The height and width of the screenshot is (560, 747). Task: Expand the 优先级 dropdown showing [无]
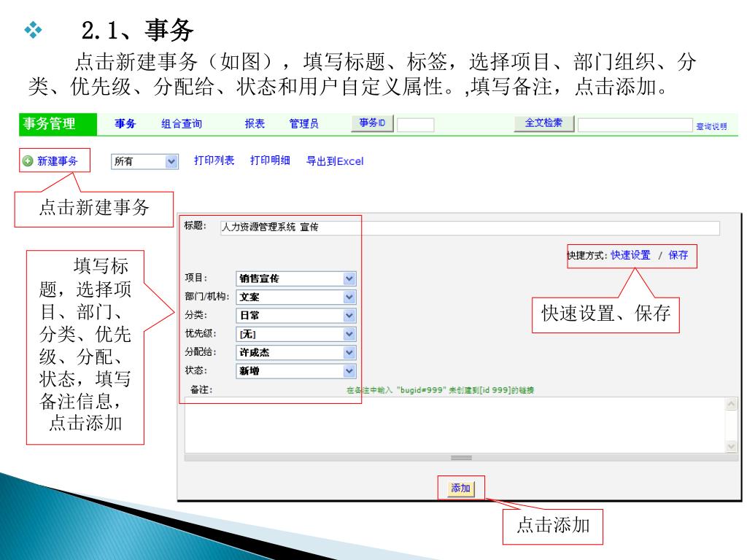pyautogui.click(x=296, y=334)
